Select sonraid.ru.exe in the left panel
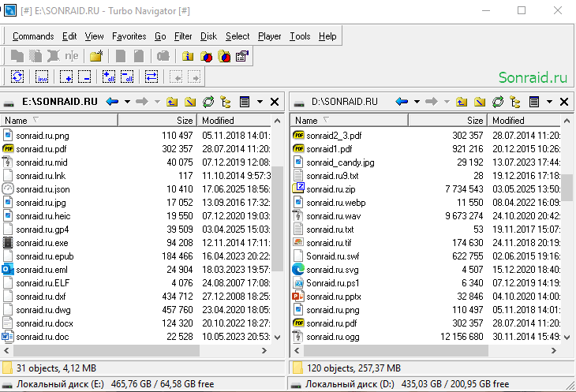Image resolution: width=576 pixels, height=392 pixels. click(42, 243)
